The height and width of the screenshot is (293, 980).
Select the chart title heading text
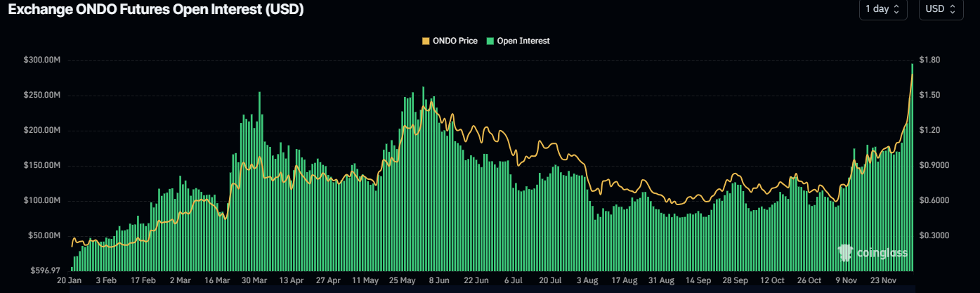point(156,10)
